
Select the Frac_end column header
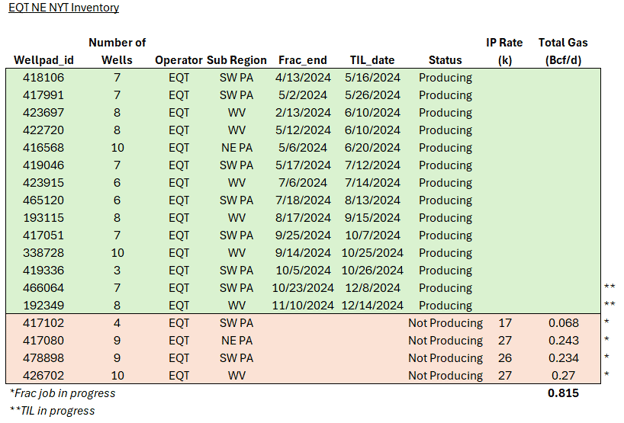tap(303, 60)
